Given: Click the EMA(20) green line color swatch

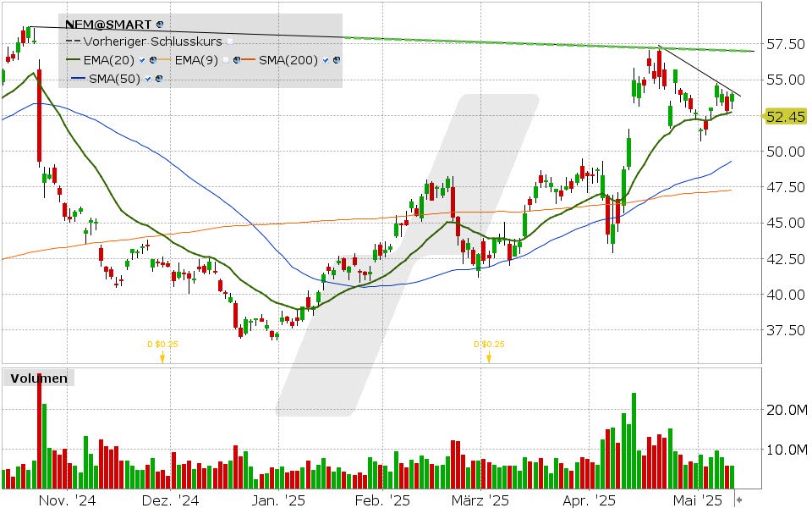Looking at the screenshot, I should pyautogui.click(x=74, y=60).
